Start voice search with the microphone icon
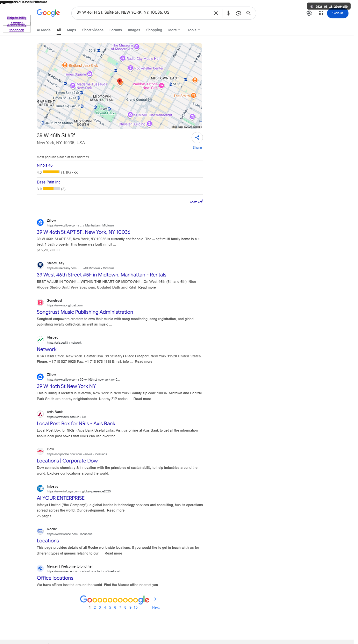 point(228,13)
